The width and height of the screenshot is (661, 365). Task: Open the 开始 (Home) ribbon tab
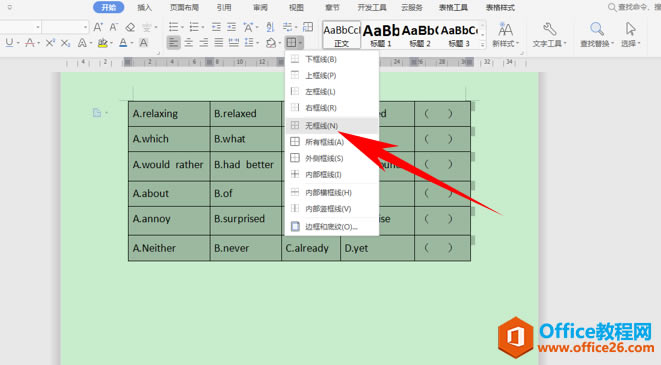108,7
